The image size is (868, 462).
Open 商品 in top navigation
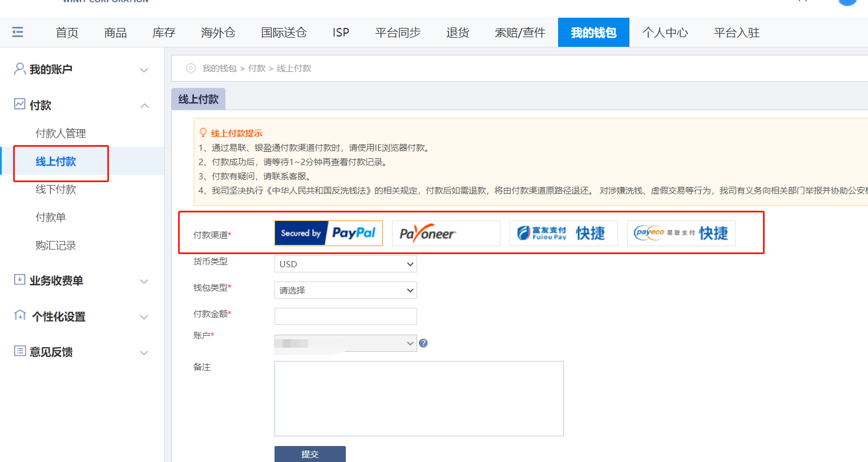pos(115,33)
